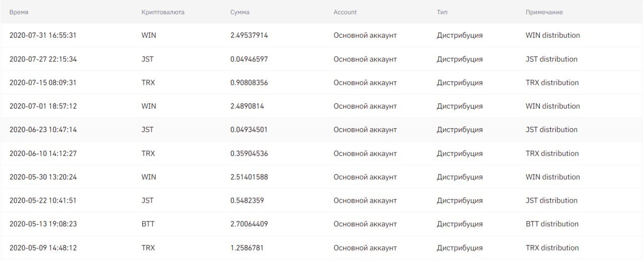Click amount 0.04946597

tap(249, 59)
